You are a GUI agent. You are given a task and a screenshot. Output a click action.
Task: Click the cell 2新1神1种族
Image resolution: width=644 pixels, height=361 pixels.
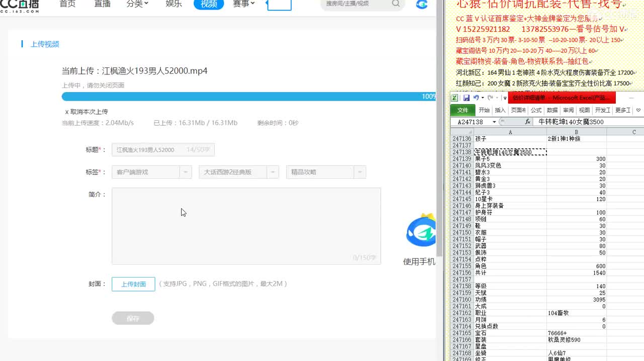point(577,139)
